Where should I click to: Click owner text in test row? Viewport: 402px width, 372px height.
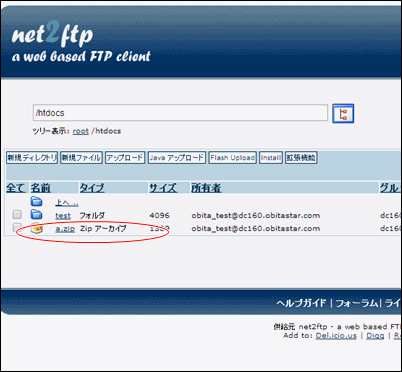(x=256, y=216)
